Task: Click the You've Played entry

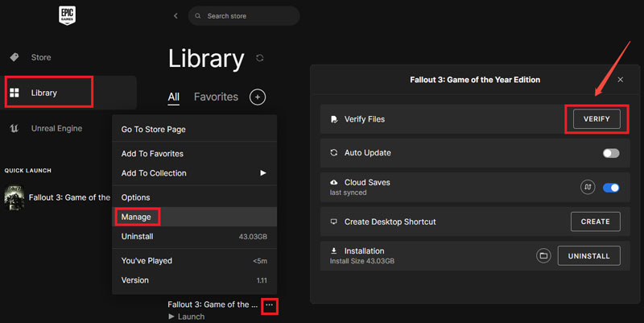Action: (194, 260)
